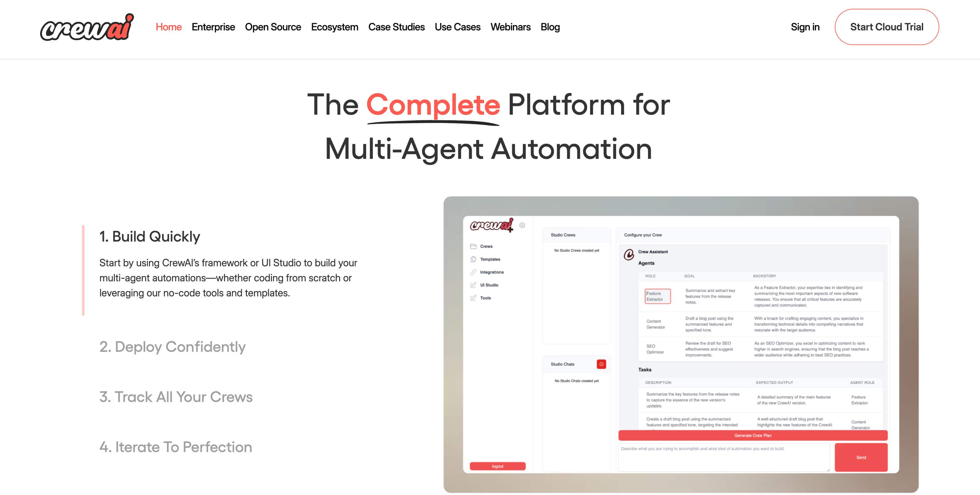Click the Crew Assistant avatar icon
Viewport: 980px width, 495px height.
point(629,254)
